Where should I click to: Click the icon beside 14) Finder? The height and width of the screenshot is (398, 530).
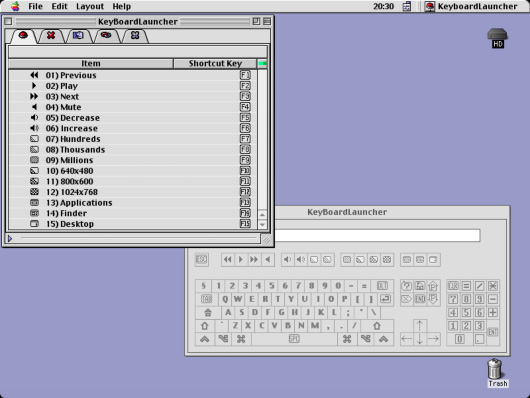pyautogui.click(x=34, y=213)
